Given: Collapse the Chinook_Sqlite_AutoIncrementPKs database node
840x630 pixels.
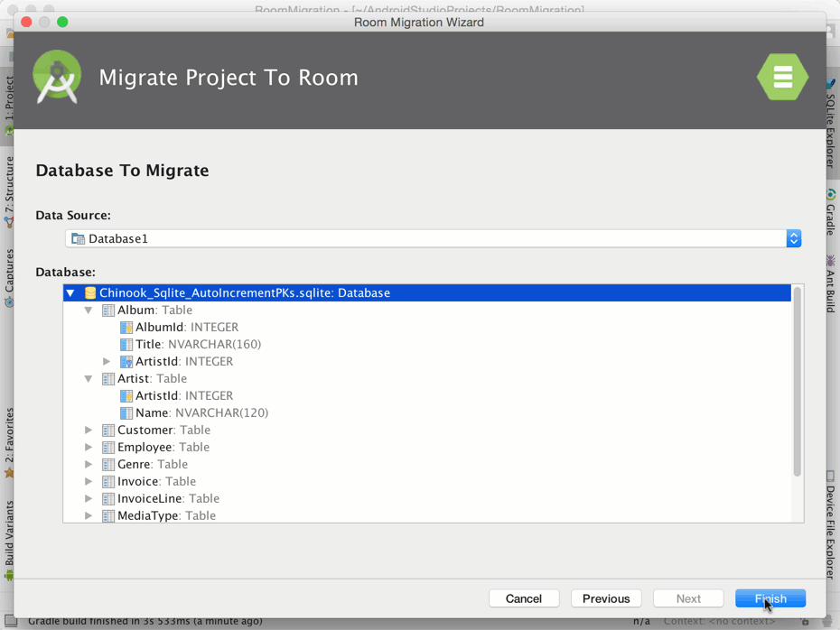Looking at the screenshot, I should tap(70, 292).
